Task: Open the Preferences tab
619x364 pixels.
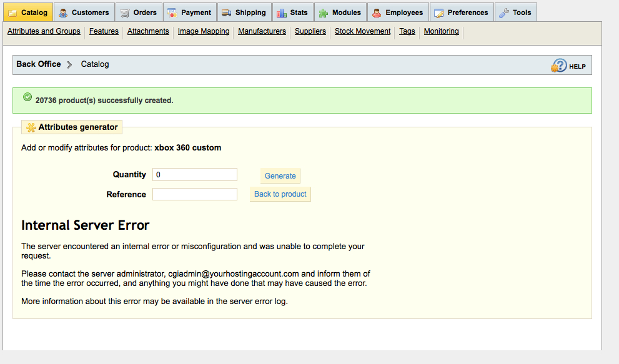Action: pyautogui.click(x=462, y=12)
